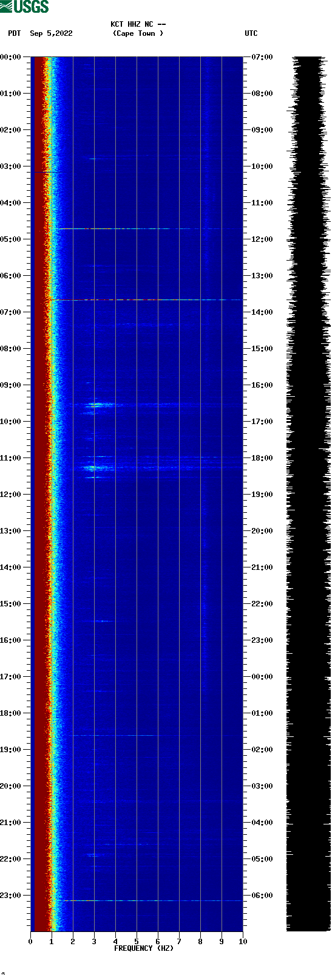
Task: Click the dark red low-frequency band
Action: click(x=40, y=494)
